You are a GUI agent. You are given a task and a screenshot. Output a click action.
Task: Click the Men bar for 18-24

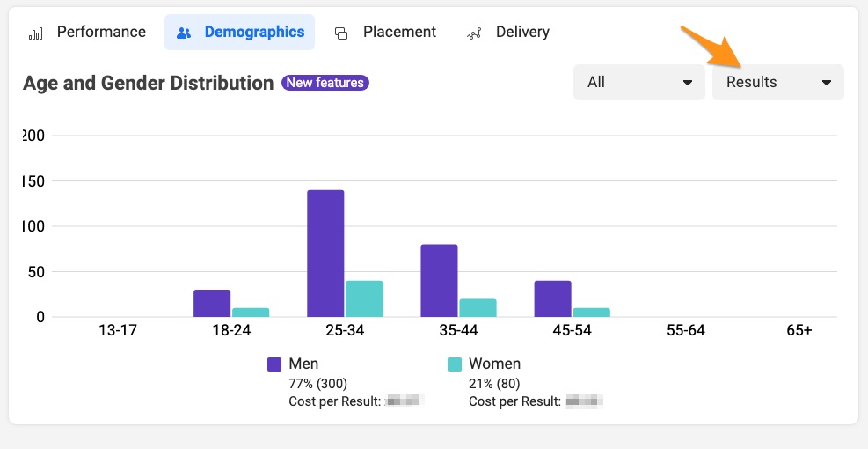212,304
